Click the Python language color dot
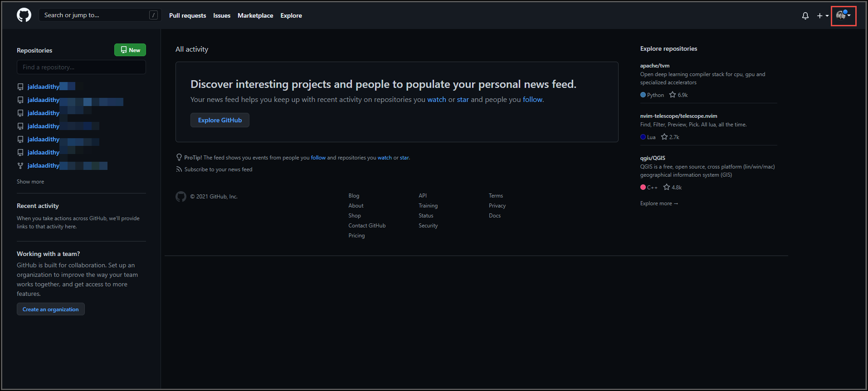 (x=643, y=95)
